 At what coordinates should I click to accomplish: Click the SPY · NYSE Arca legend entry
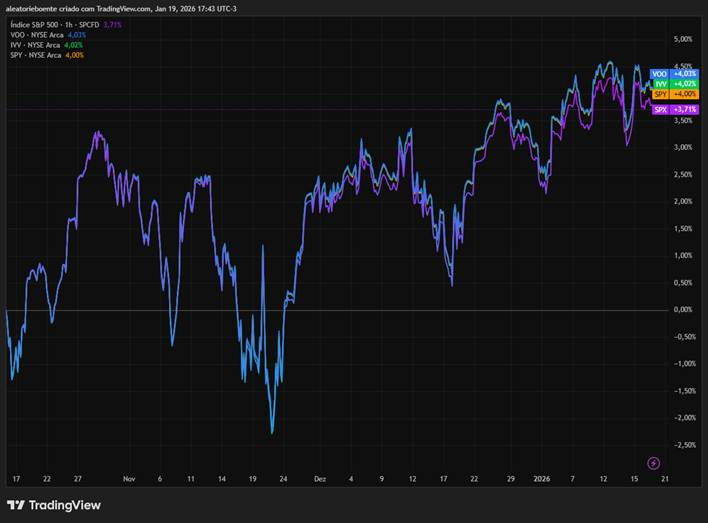[47, 55]
